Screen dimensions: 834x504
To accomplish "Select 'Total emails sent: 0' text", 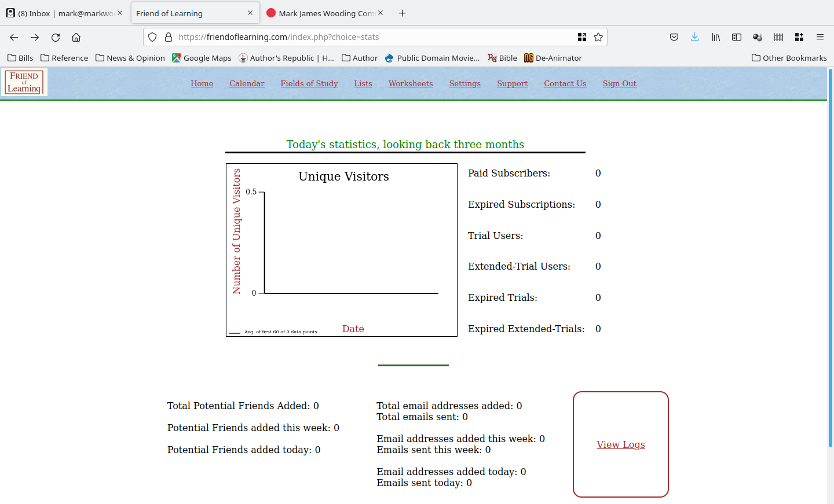I will [x=422, y=417].
